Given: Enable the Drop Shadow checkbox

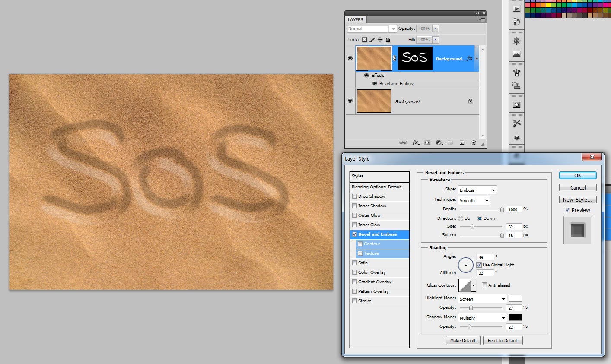Looking at the screenshot, I should point(355,196).
